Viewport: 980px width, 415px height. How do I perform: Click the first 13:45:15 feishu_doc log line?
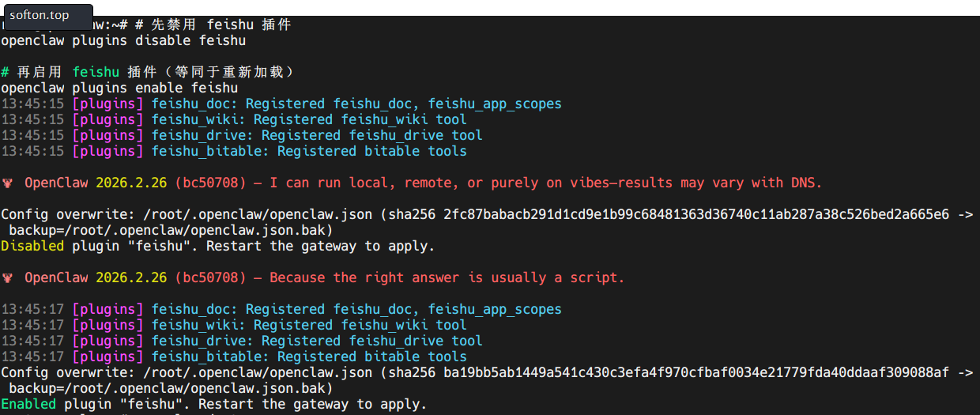click(281, 104)
